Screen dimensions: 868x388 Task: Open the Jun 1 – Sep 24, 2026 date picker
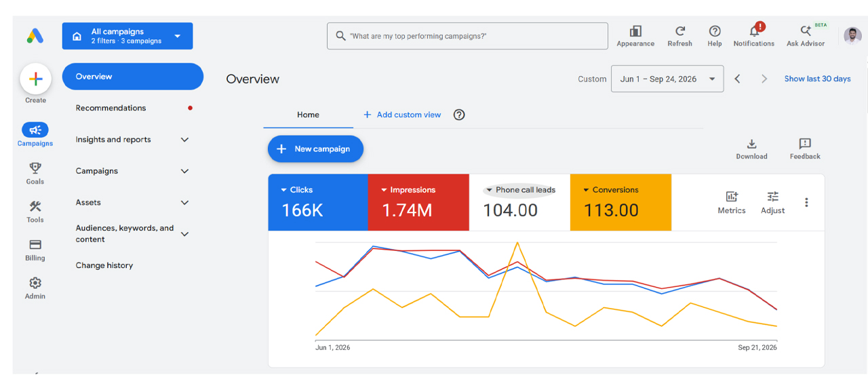(667, 79)
